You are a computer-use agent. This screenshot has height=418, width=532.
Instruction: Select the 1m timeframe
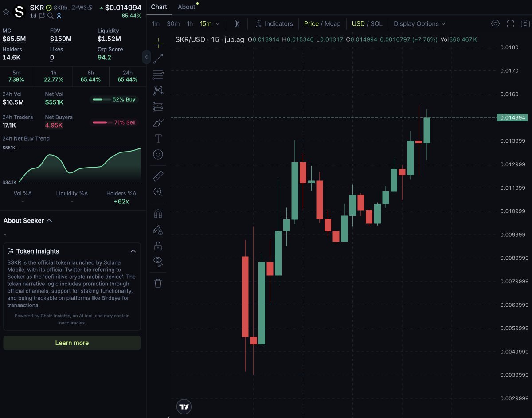(156, 24)
